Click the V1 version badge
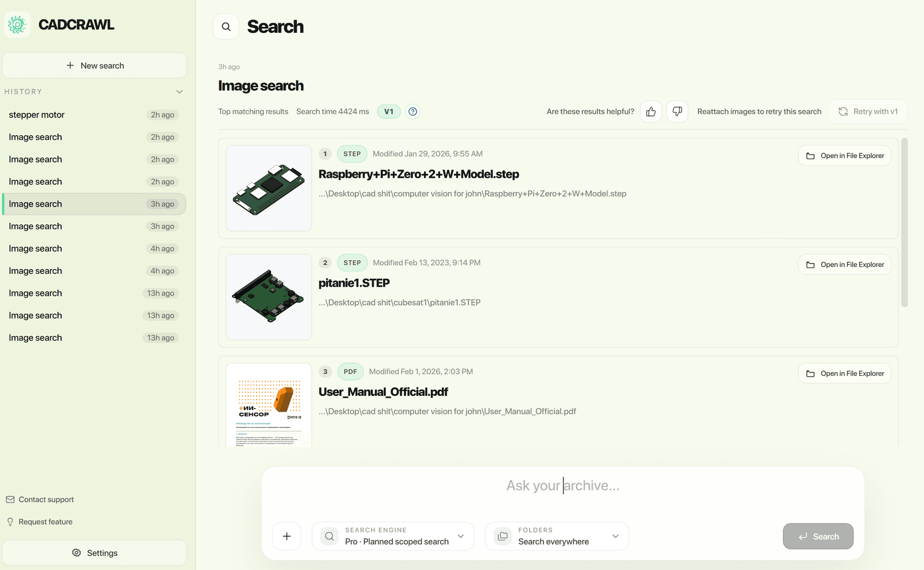This screenshot has width=924, height=570. [389, 111]
